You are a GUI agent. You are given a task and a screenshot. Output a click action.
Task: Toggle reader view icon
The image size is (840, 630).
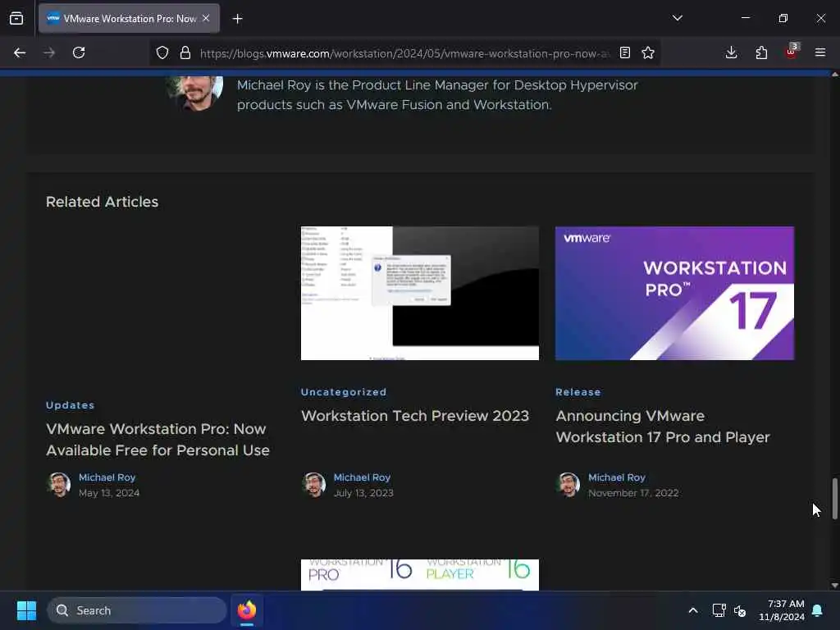coord(624,52)
